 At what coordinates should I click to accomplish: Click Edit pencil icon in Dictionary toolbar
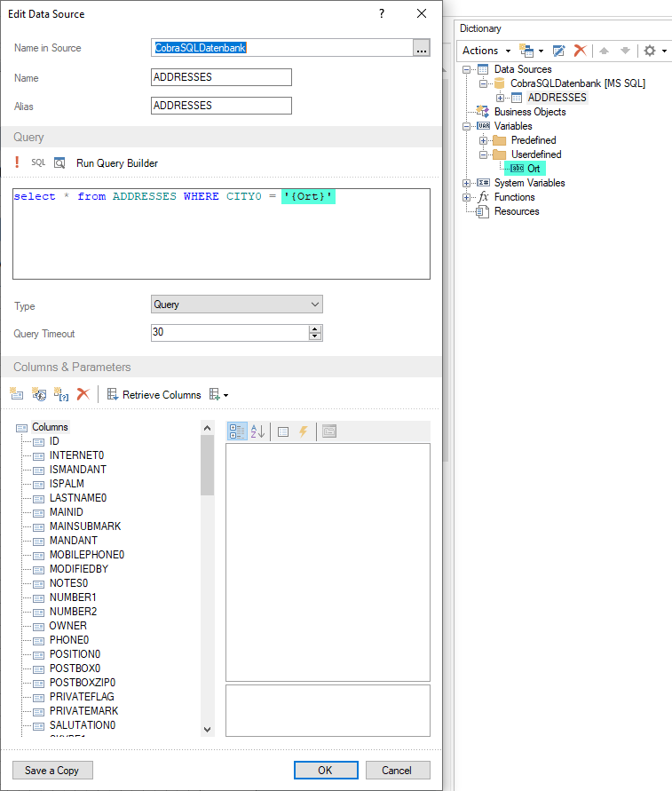[559, 51]
